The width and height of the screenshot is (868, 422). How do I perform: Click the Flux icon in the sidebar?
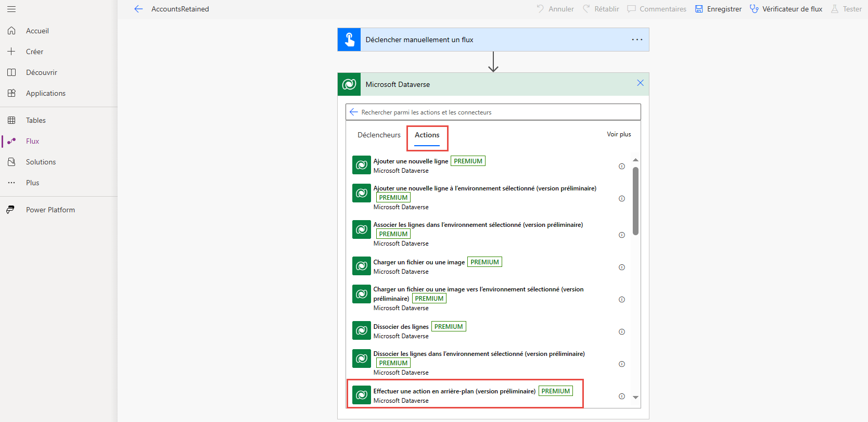pos(11,141)
